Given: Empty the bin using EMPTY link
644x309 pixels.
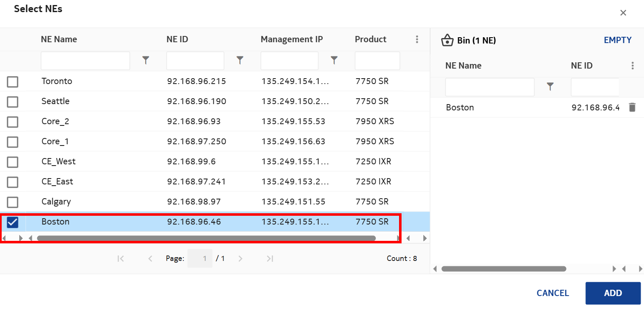Looking at the screenshot, I should [617, 40].
